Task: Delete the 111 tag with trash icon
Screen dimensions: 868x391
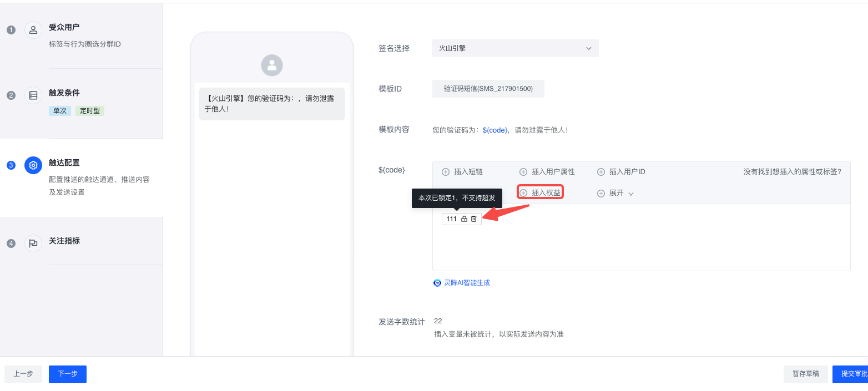Action: pyautogui.click(x=474, y=219)
